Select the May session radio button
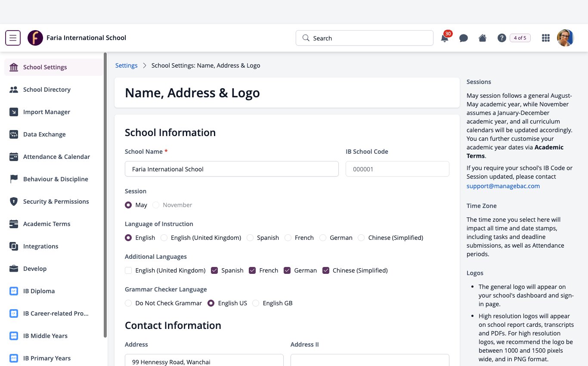 pos(128,205)
